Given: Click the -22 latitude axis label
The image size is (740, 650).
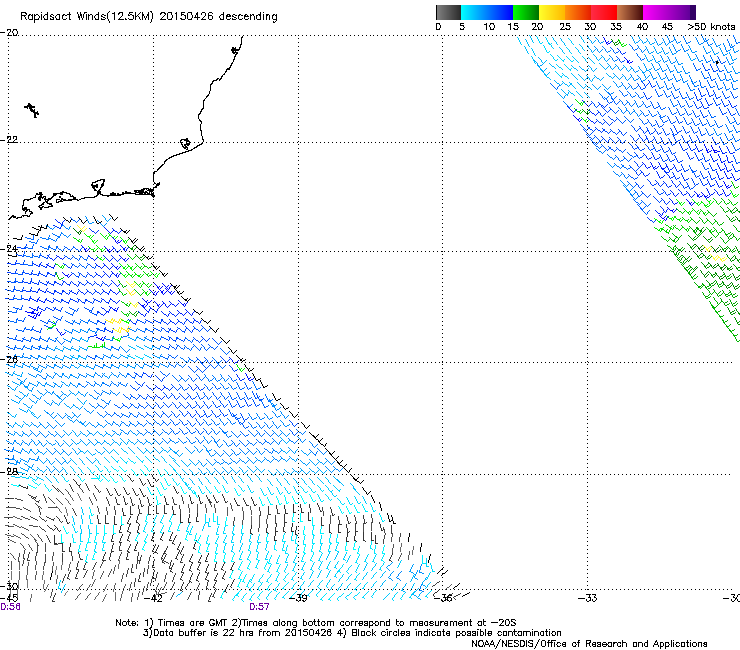Looking at the screenshot, I should coord(9,140).
